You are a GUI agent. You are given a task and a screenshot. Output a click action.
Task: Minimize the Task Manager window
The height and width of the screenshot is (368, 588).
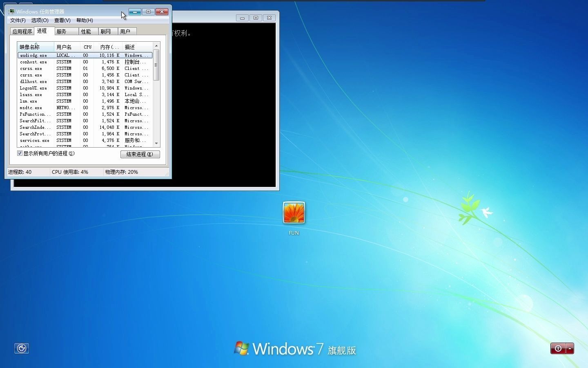coord(135,12)
